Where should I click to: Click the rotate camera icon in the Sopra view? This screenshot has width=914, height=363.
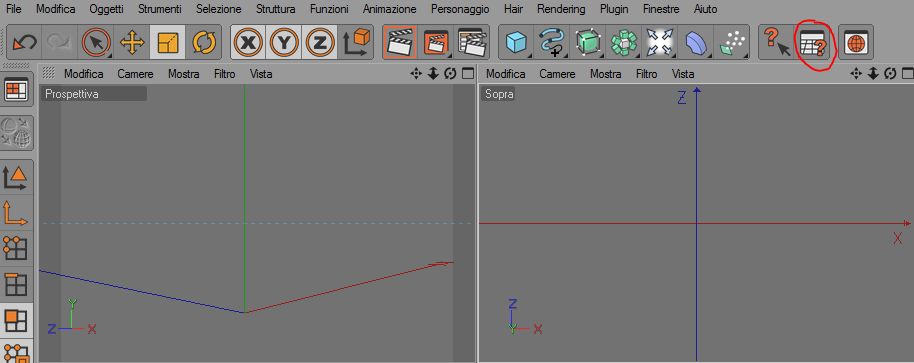890,74
